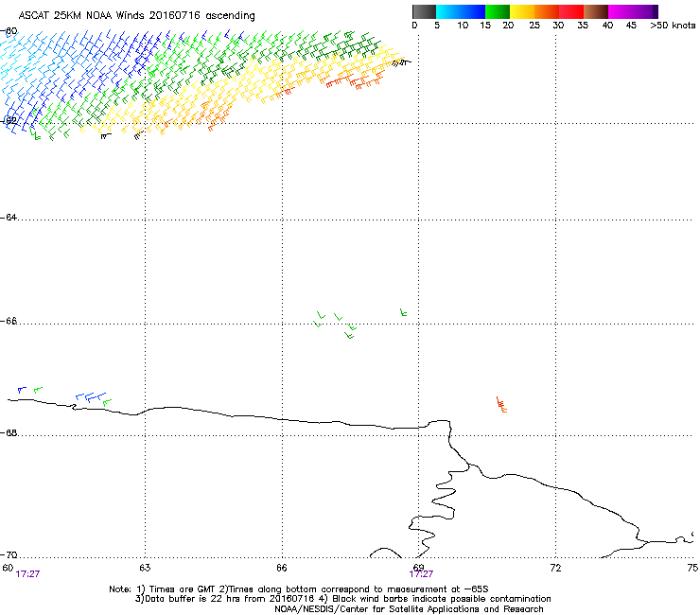Pick the orange 25-30 knots color segment
This screenshot has height=615, width=700.
click(x=547, y=11)
